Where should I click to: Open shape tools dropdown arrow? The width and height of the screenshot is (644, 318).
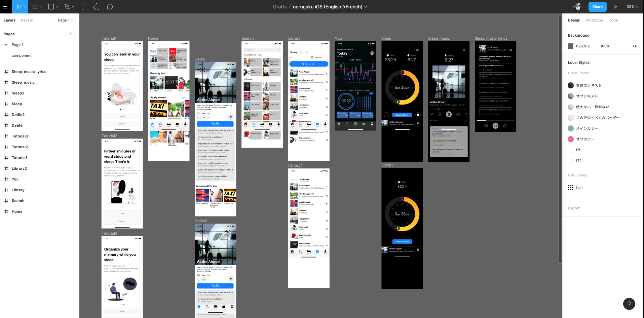coord(57,7)
